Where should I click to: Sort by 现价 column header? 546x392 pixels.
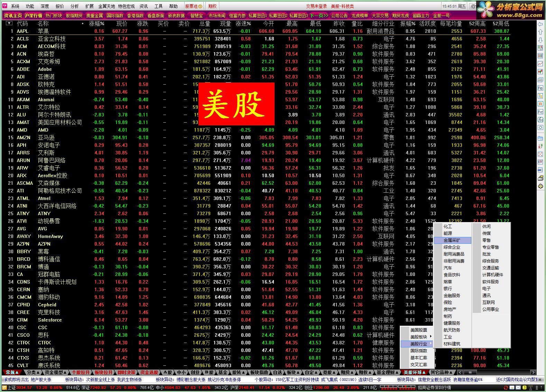pyautogui.click(x=122, y=23)
